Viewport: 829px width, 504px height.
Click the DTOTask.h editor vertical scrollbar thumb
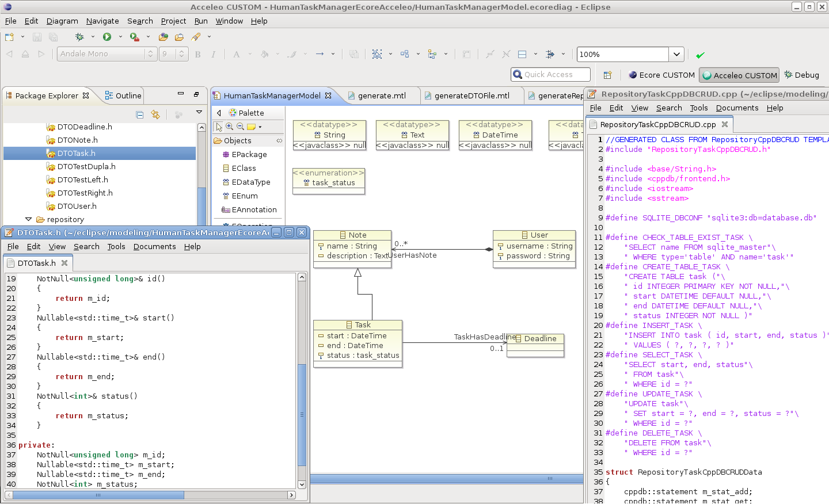(x=302, y=414)
